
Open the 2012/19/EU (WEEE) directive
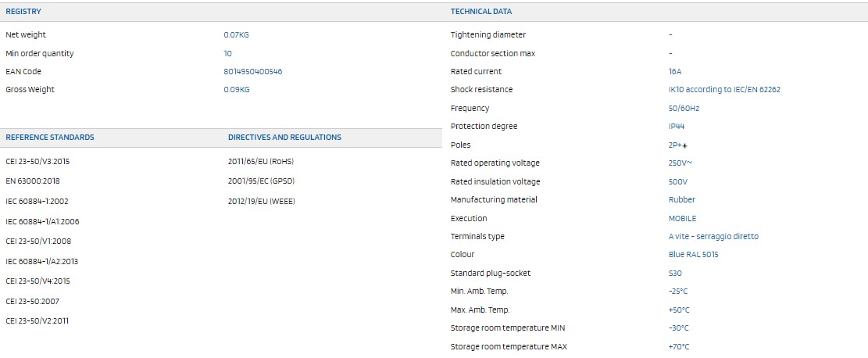click(262, 201)
